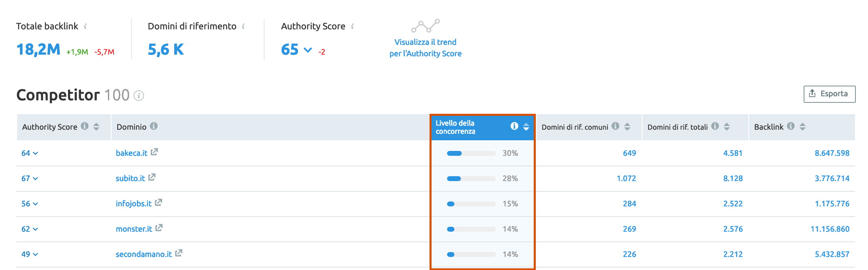The width and height of the screenshot is (868, 270).
Task: Open the monster.it domain link
Action: [x=134, y=229]
